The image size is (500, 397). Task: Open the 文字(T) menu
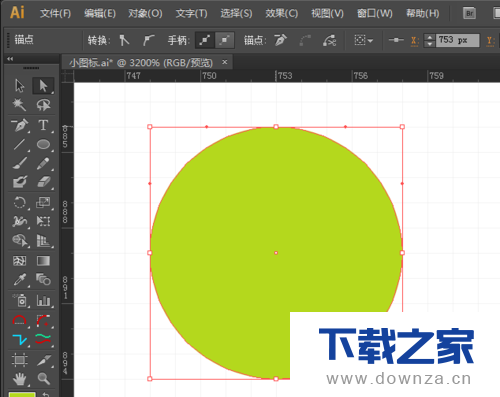pyautogui.click(x=191, y=13)
